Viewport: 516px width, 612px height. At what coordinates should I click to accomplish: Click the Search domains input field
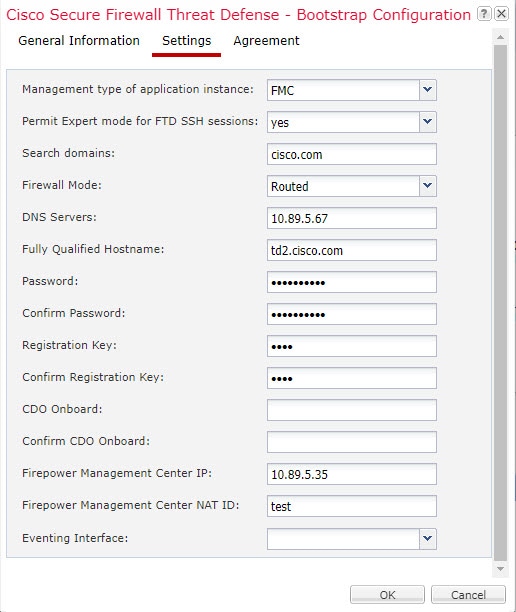pos(352,154)
